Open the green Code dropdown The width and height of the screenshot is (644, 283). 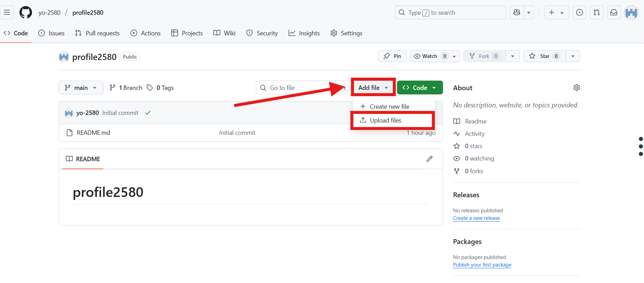pyautogui.click(x=420, y=88)
